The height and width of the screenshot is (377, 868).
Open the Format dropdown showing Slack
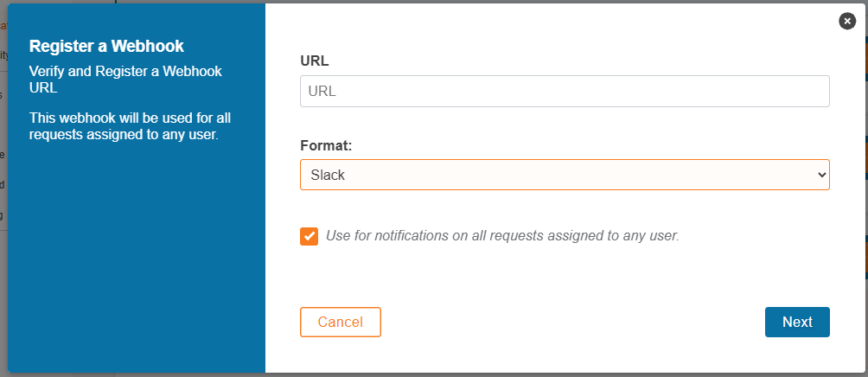(x=565, y=175)
